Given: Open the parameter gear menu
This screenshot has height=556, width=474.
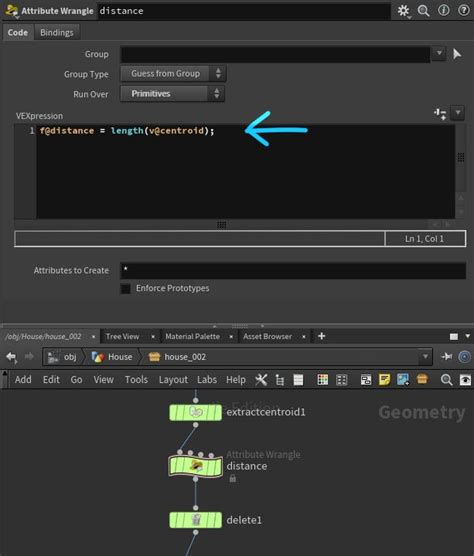Looking at the screenshot, I should pos(403,11).
